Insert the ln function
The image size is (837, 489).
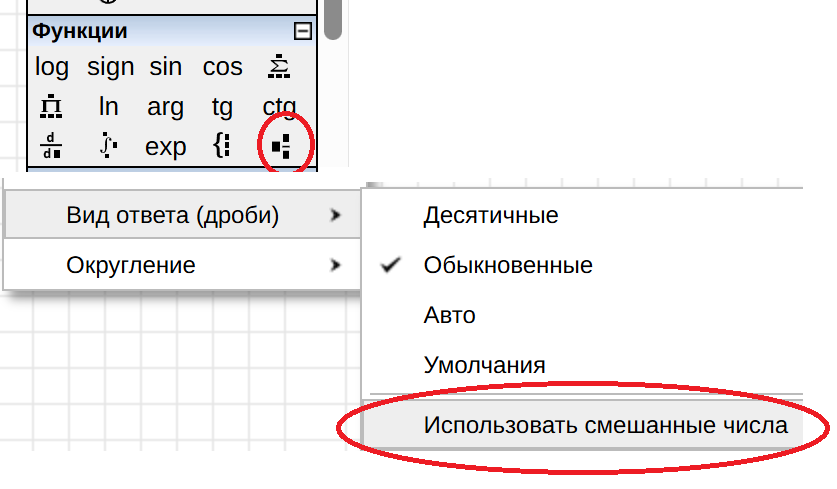pyautogui.click(x=109, y=107)
